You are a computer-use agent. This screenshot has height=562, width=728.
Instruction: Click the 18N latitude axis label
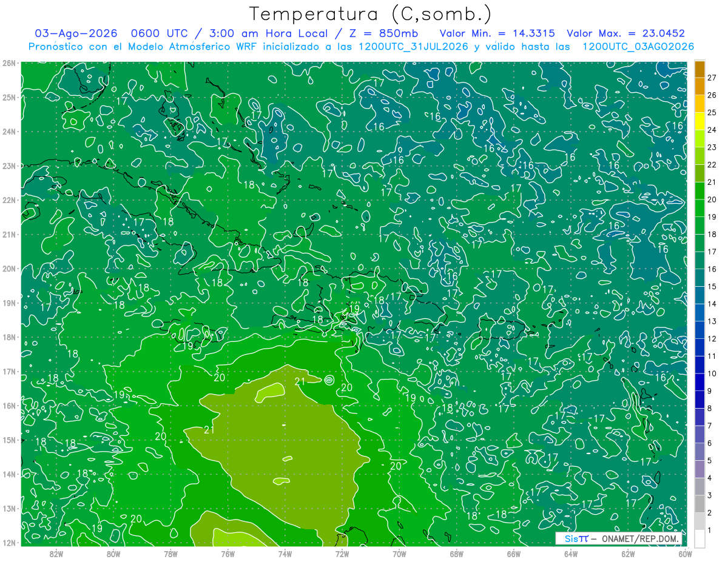point(9,337)
